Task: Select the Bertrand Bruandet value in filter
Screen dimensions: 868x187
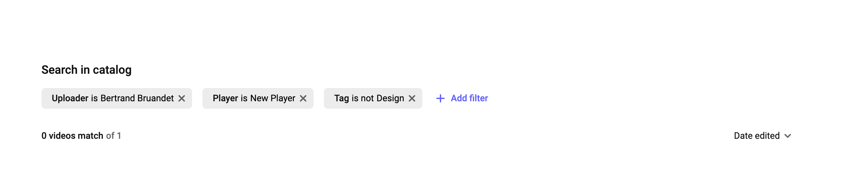Action: coord(137,98)
